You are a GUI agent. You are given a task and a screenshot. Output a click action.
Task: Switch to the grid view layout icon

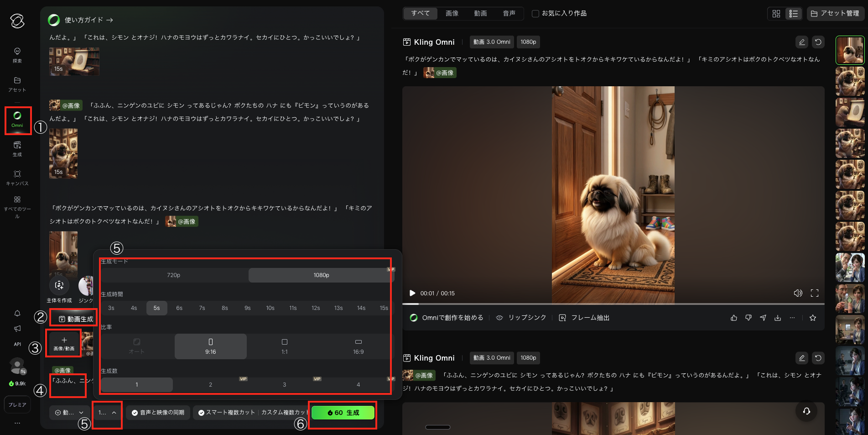[x=776, y=14]
